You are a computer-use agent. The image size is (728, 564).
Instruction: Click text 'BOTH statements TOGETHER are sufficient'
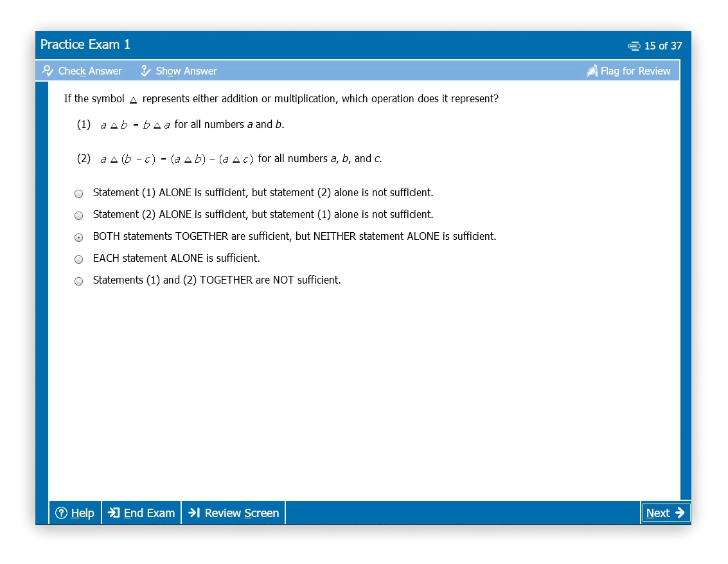coord(294,236)
